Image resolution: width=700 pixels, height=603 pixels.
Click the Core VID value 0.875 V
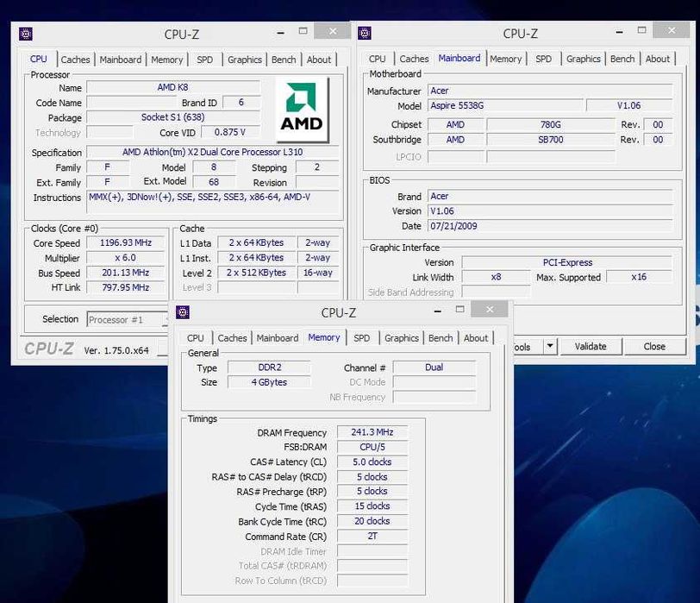tap(230, 132)
